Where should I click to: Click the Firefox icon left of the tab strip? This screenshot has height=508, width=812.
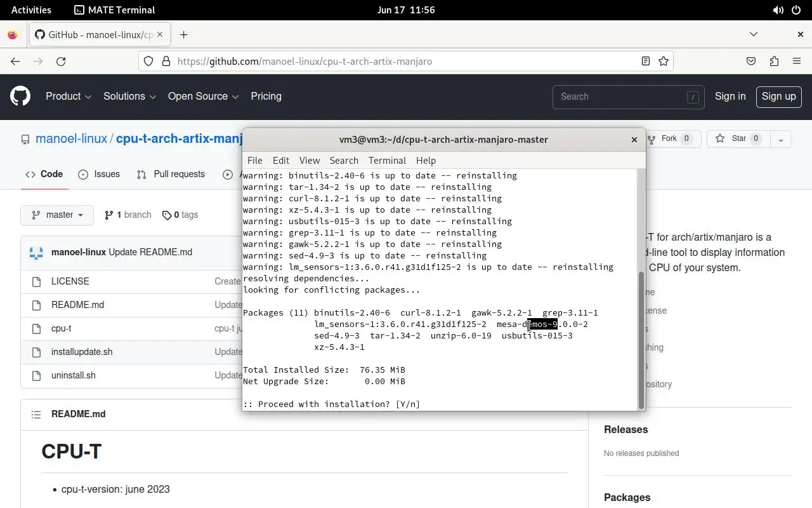pos(13,35)
